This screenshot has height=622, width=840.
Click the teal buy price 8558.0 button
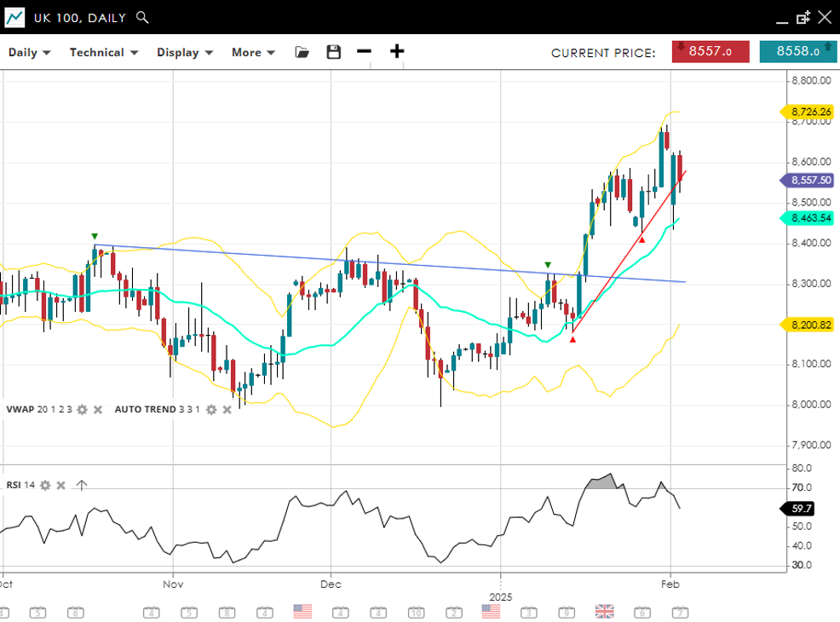pos(797,51)
